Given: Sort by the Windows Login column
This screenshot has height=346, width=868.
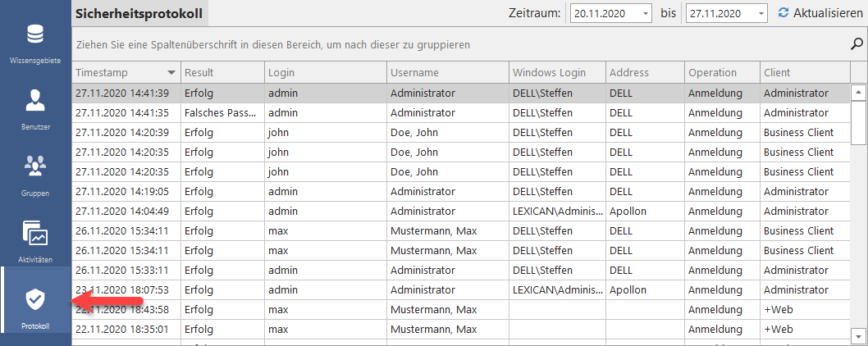Looking at the screenshot, I should click(556, 73).
